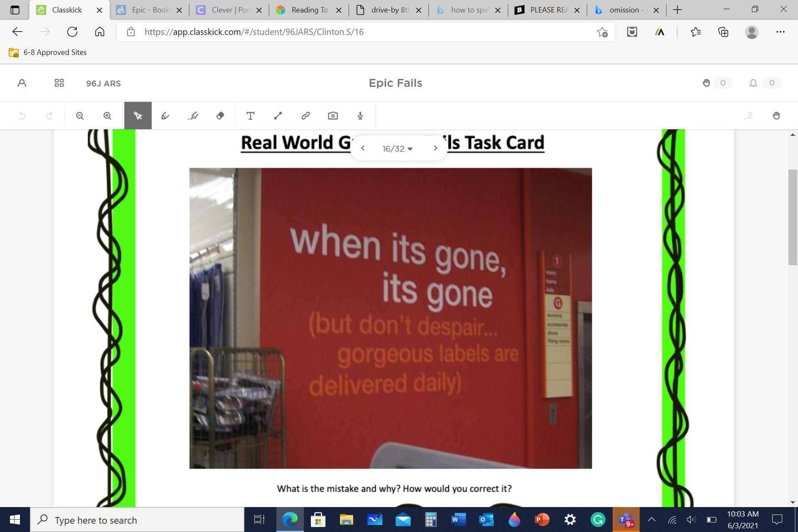Open the assignments grid view
This screenshot has width=798, height=532.
click(x=59, y=83)
